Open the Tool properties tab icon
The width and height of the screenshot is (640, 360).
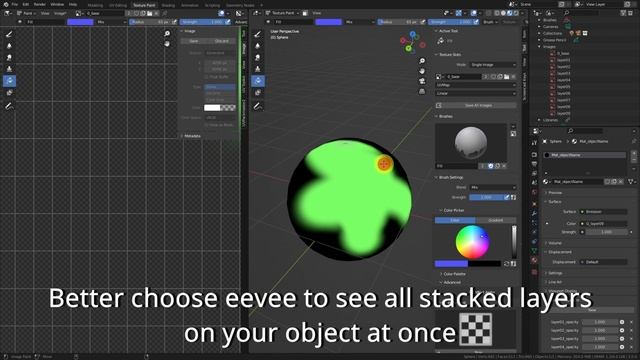tap(534, 143)
